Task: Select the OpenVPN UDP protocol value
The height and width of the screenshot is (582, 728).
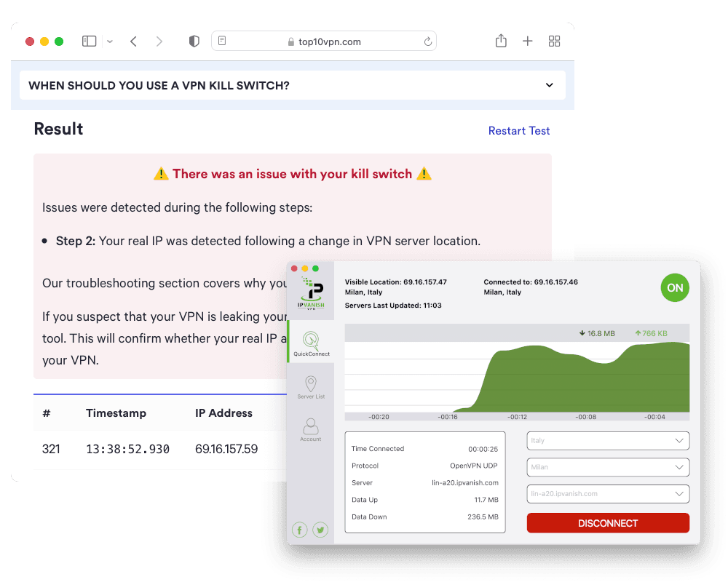Action: [x=474, y=466]
